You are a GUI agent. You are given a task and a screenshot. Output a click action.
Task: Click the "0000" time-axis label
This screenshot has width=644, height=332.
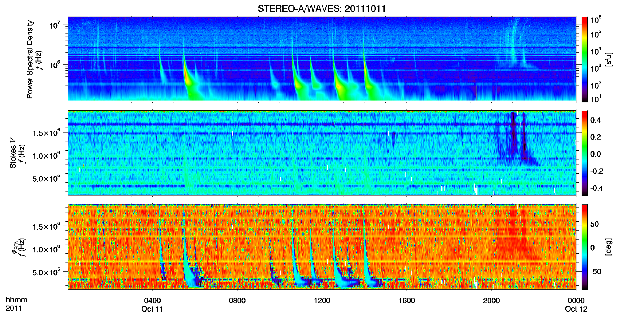pos(576,300)
